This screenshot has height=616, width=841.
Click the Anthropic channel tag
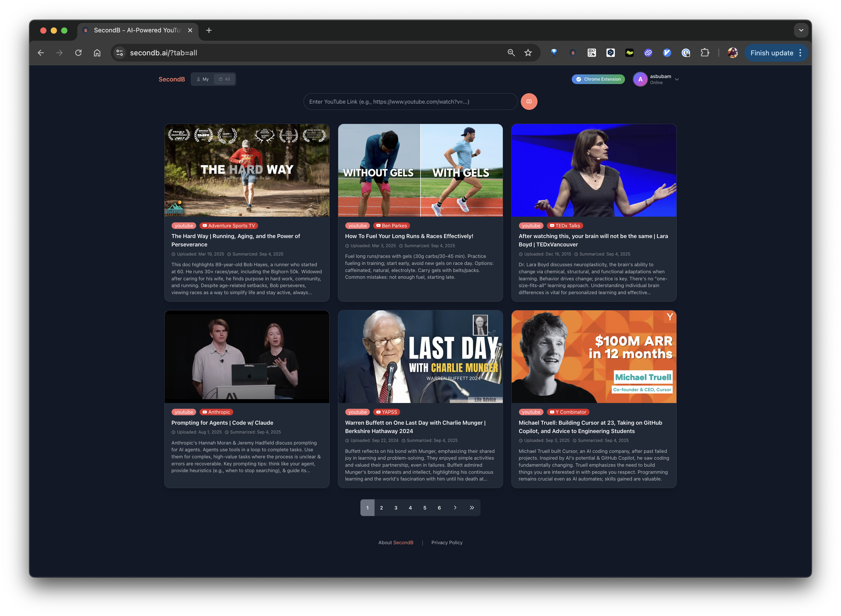[x=217, y=412]
